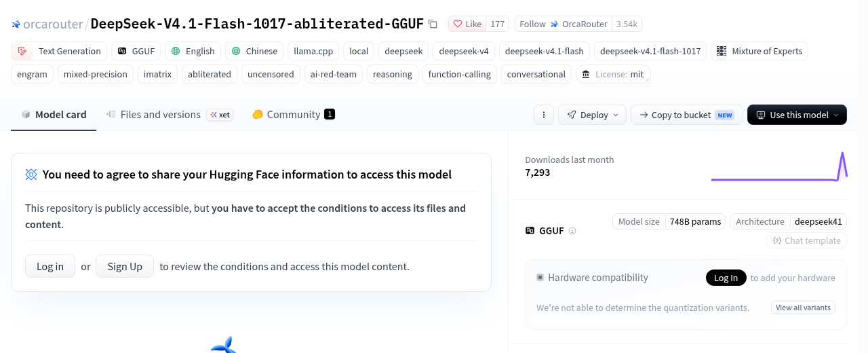The width and height of the screenshot is (868, 353).
Task: Click the xet badge
Action: 220,115
